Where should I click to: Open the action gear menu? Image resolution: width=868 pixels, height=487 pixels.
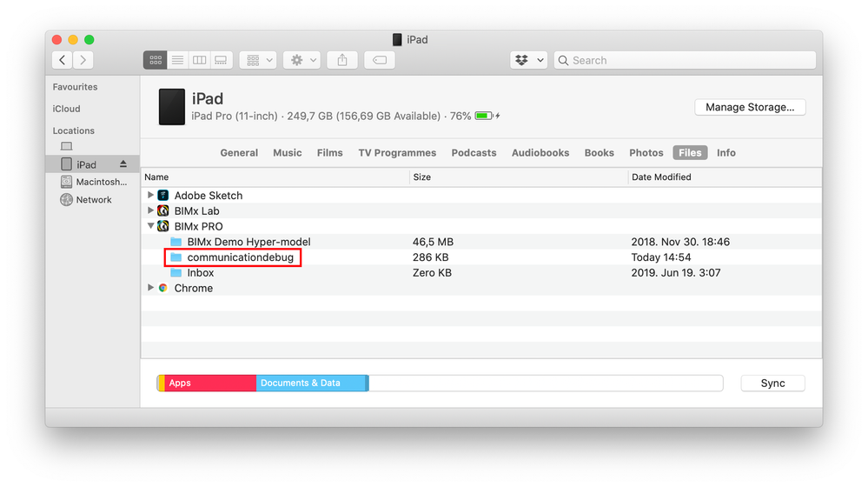[x=302, y=60]
